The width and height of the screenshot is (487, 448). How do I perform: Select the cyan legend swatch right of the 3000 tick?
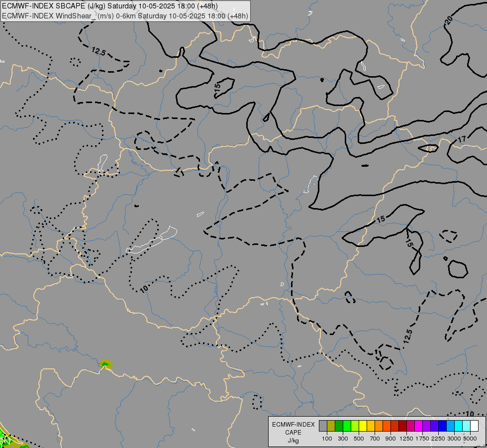458,426
